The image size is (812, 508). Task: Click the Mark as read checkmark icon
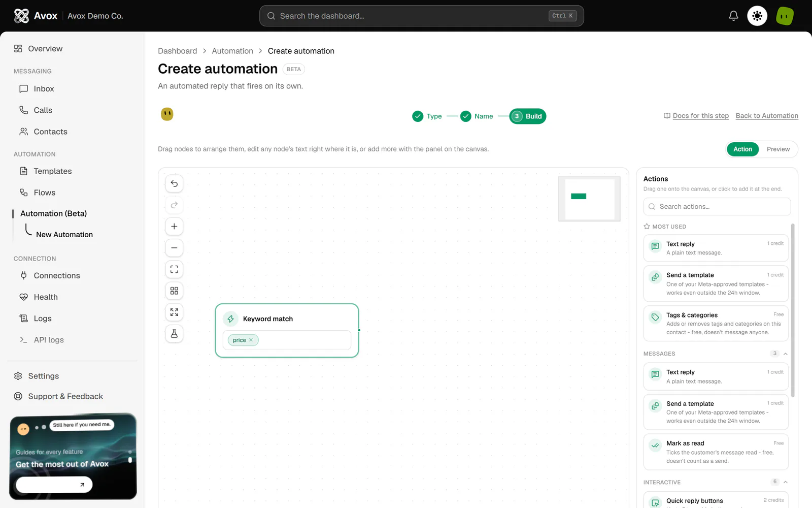click(x=655, y=446)
